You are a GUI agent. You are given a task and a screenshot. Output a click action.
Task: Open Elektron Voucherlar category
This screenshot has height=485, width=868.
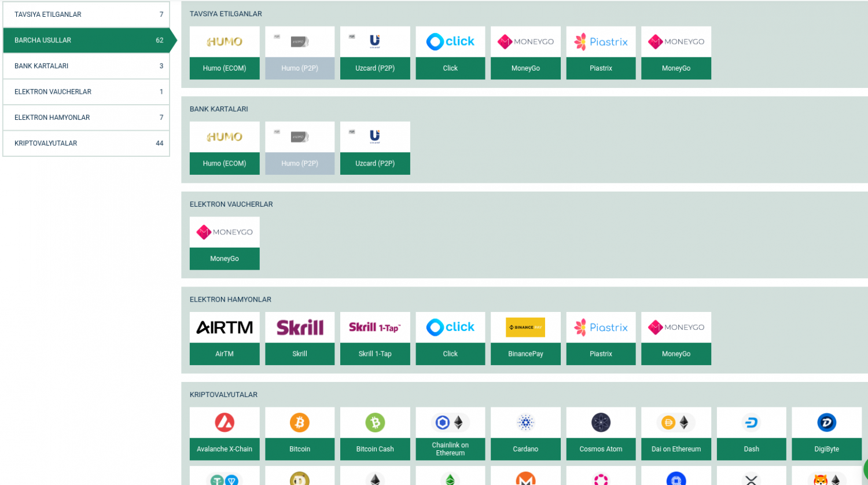(86, 91)
